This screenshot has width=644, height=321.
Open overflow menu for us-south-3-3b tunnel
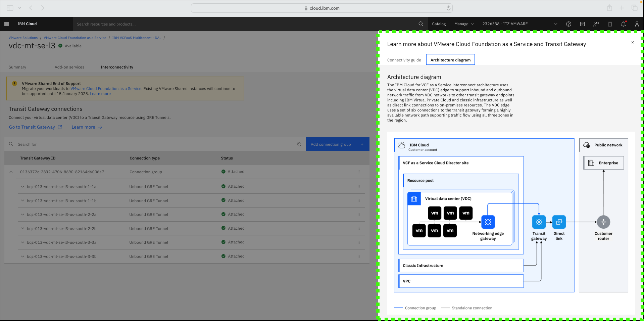(x=359, y=257)
